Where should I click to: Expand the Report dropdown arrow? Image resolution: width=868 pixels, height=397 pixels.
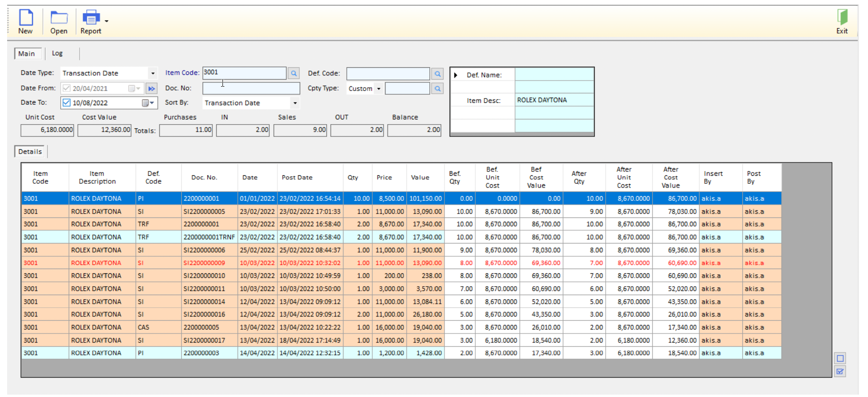(107, 21)
